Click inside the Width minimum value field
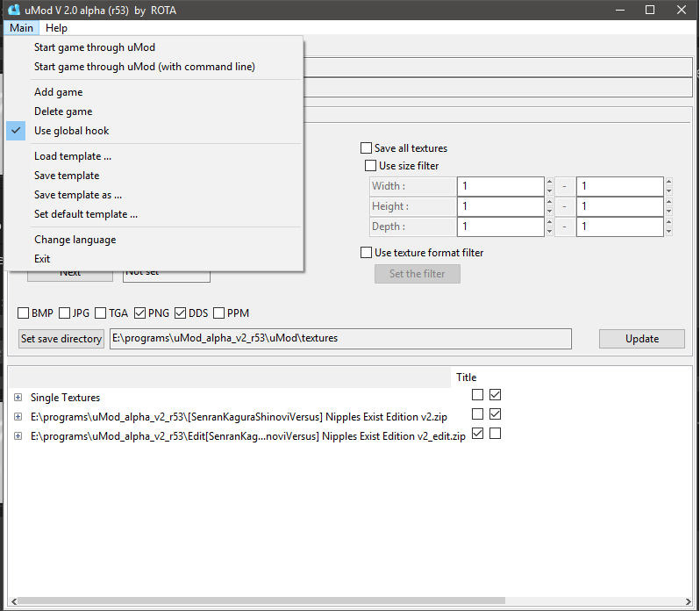 500,186
